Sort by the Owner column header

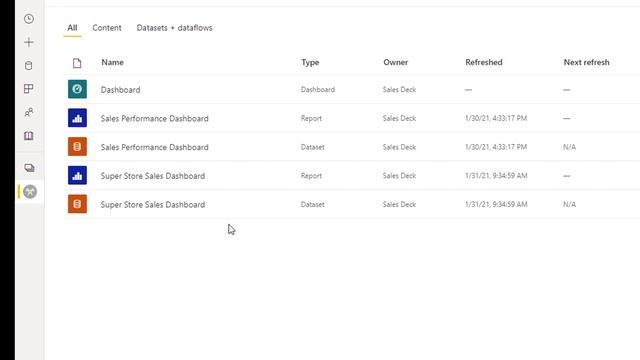pyautogui.click(x=396, y=62)
